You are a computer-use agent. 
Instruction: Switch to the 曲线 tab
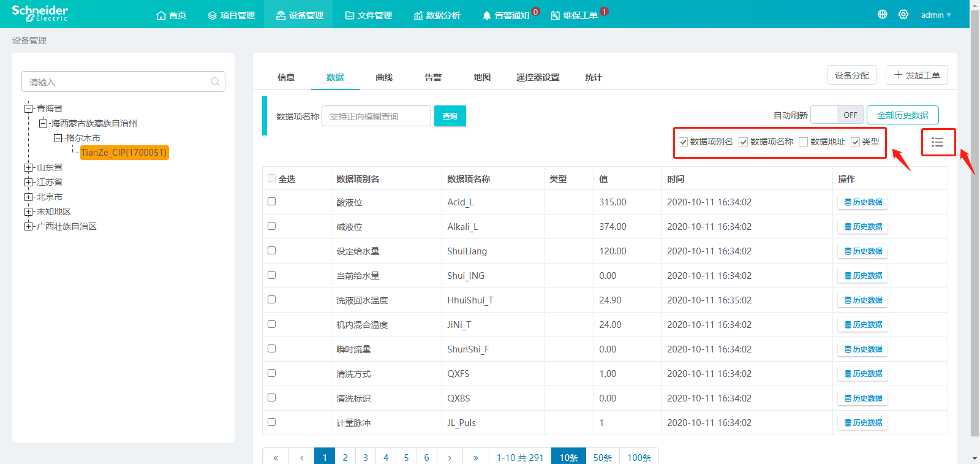384,77
